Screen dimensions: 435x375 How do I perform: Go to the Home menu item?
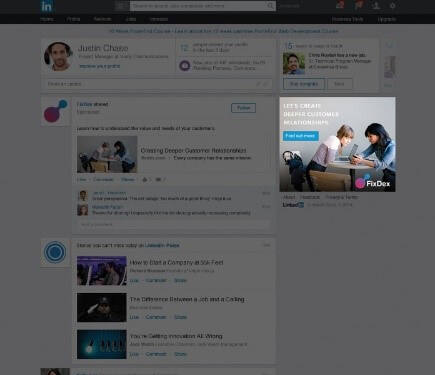47,19
